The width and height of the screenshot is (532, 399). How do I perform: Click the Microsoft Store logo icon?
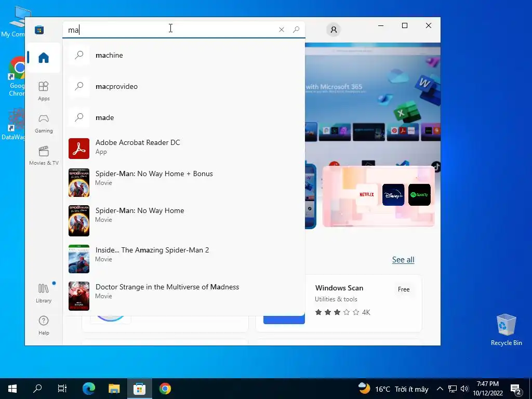[x=39, y=30]
